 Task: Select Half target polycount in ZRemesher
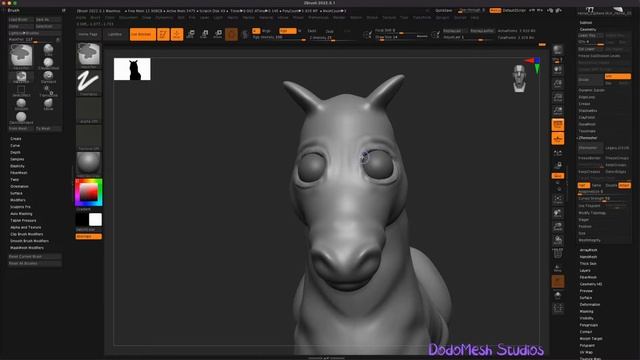pyautogui.click(x=584, y=185)
